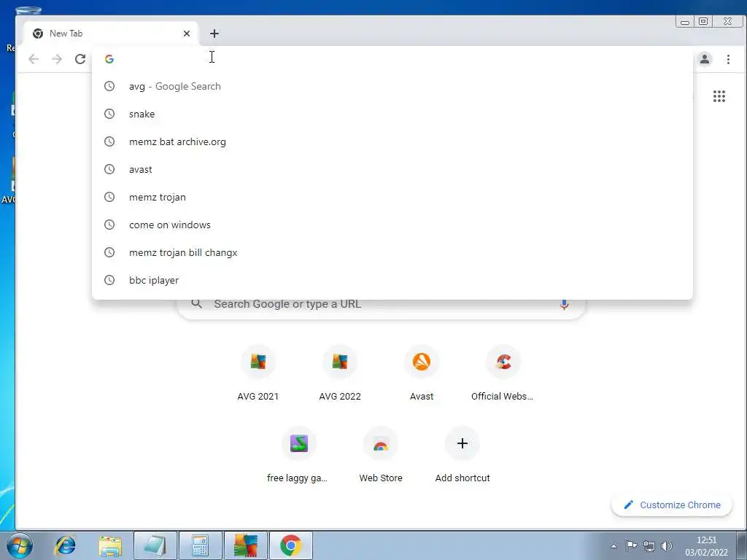Go back using the back arrow

coord(34,59)
